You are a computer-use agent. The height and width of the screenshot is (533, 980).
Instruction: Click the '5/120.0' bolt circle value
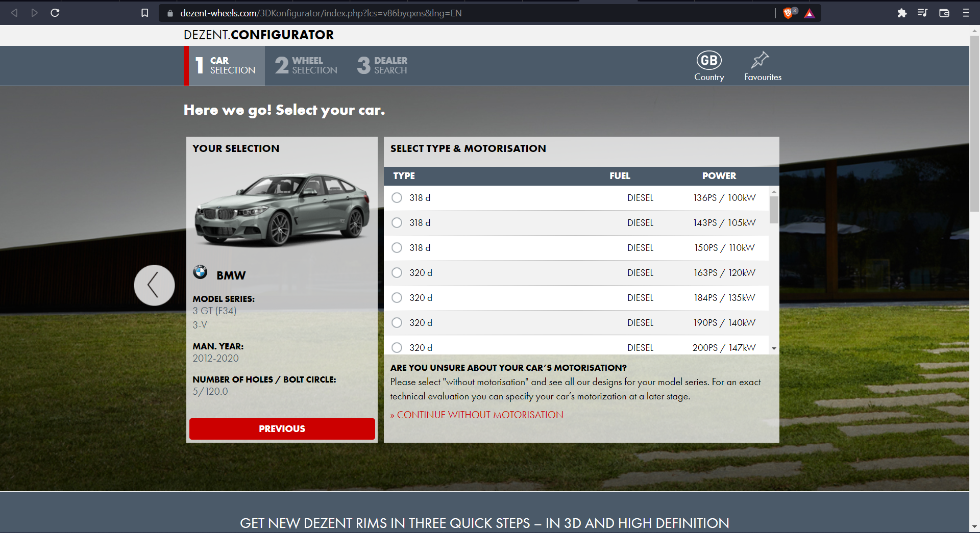point(210,392)
